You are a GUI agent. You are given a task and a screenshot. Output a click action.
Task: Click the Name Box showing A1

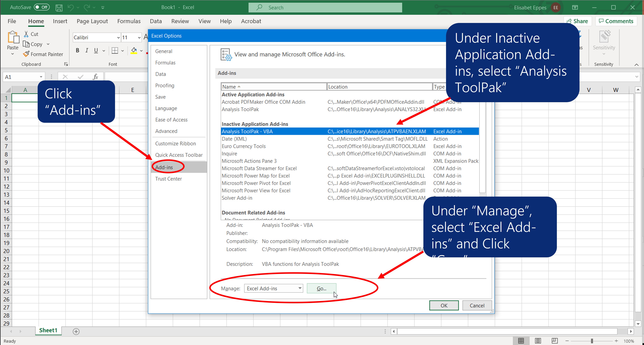[24, 77]
